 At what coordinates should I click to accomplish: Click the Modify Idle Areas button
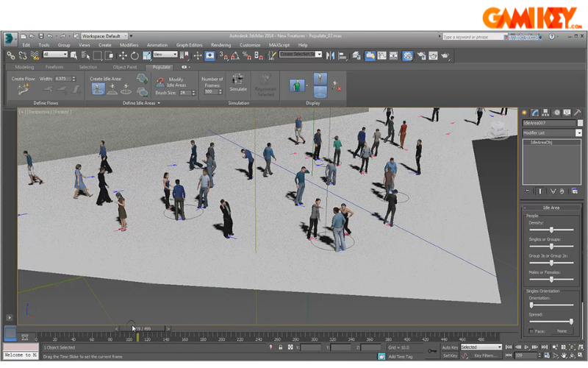click(171, 82)
